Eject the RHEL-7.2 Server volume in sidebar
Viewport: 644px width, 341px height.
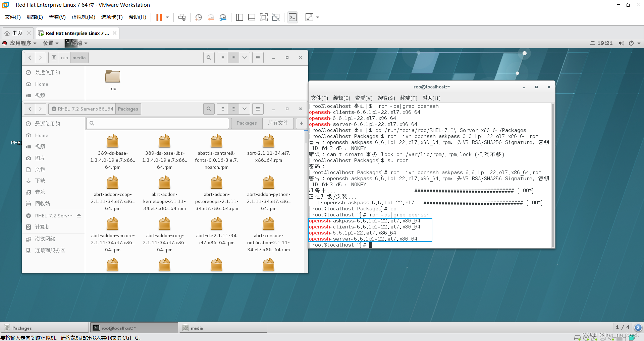(x=79, y=216)
